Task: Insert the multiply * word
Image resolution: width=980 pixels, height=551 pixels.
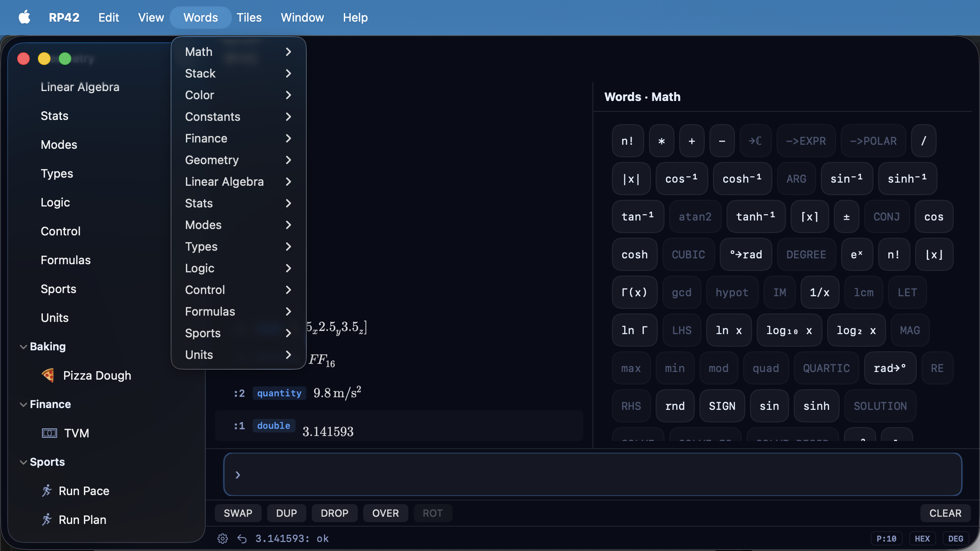Action: [x=661, y=141]
